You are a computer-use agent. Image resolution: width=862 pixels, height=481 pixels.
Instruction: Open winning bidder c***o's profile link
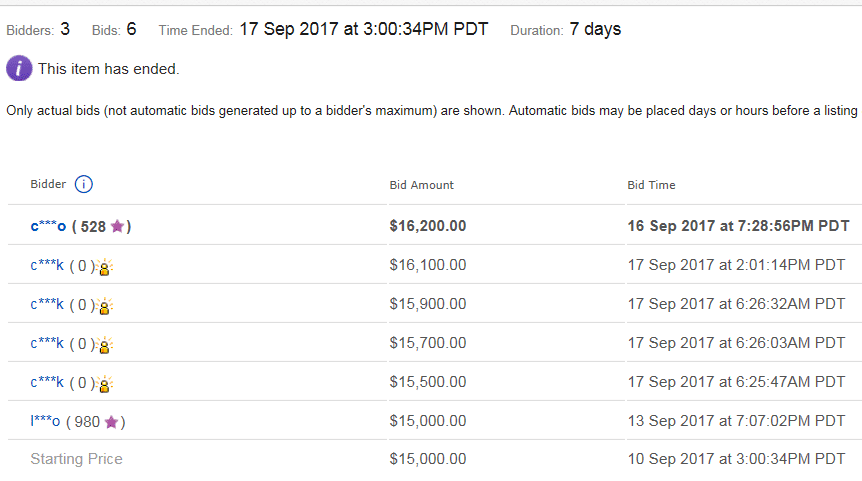click(48, 226)
